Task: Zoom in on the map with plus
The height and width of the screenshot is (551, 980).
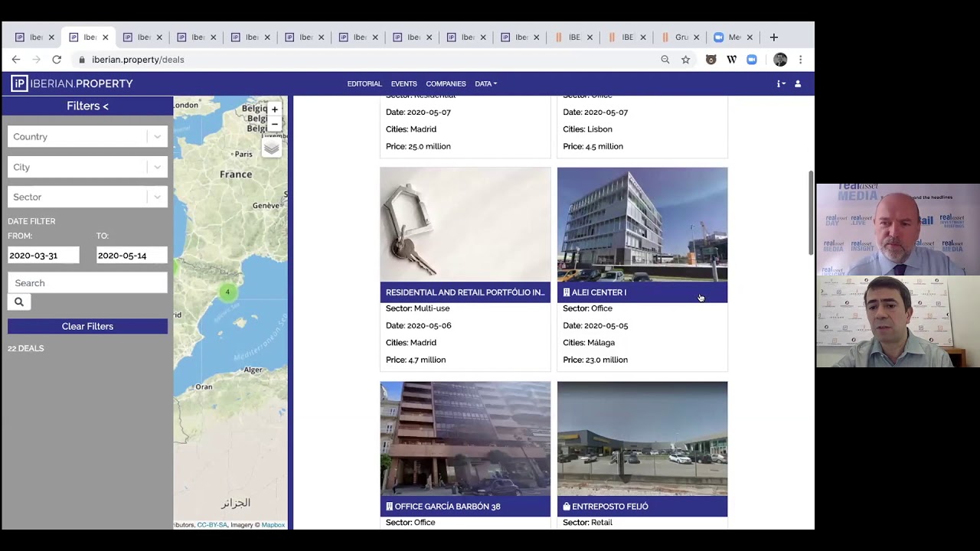Action: [275, 109]
